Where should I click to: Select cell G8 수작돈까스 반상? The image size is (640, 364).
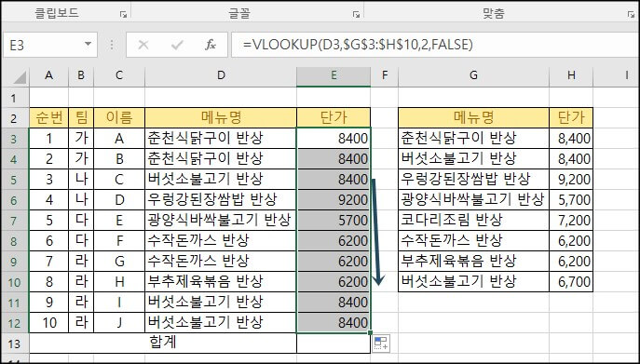473,241
